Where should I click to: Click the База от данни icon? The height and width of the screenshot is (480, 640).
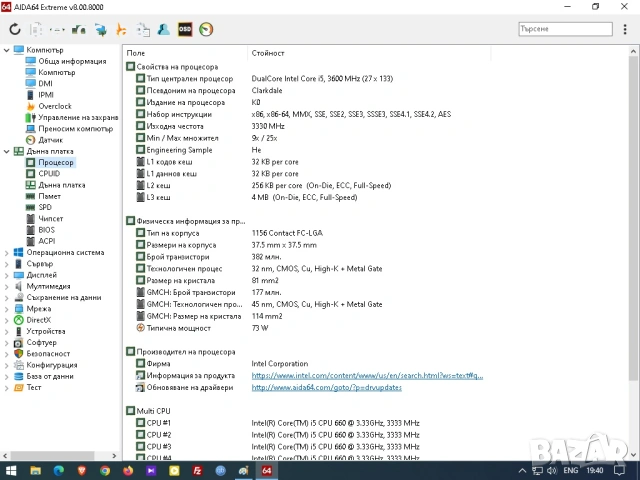pyautogui.click(x=18, y=376)
